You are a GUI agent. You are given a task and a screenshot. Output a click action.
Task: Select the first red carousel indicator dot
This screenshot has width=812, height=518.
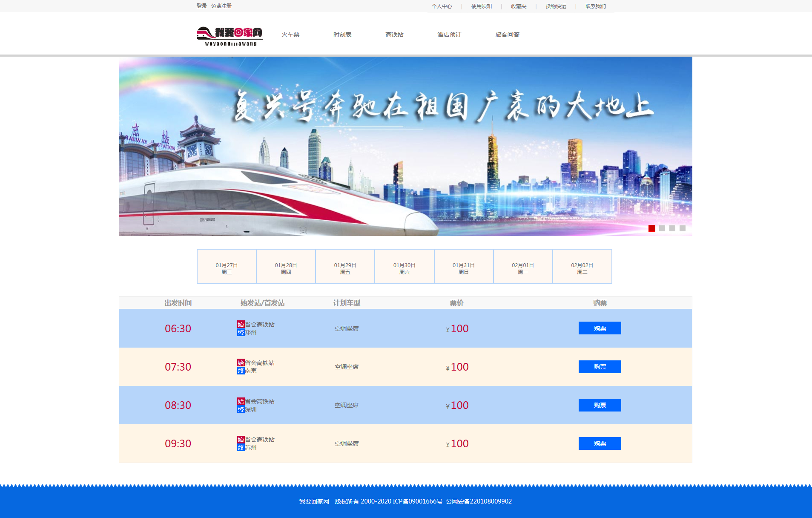[651, 228]
